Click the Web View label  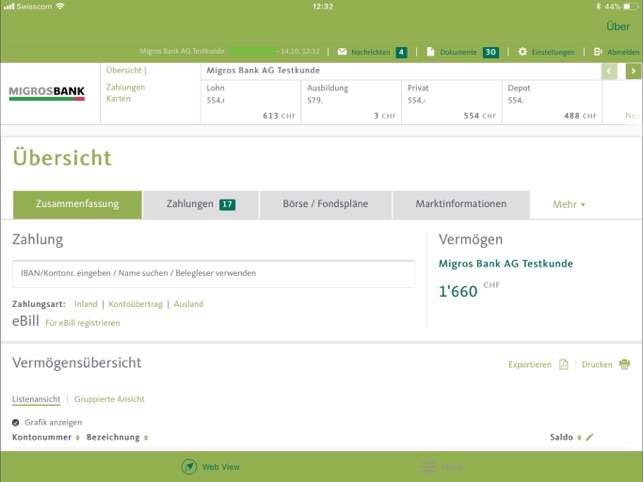(x=221, y=467)
